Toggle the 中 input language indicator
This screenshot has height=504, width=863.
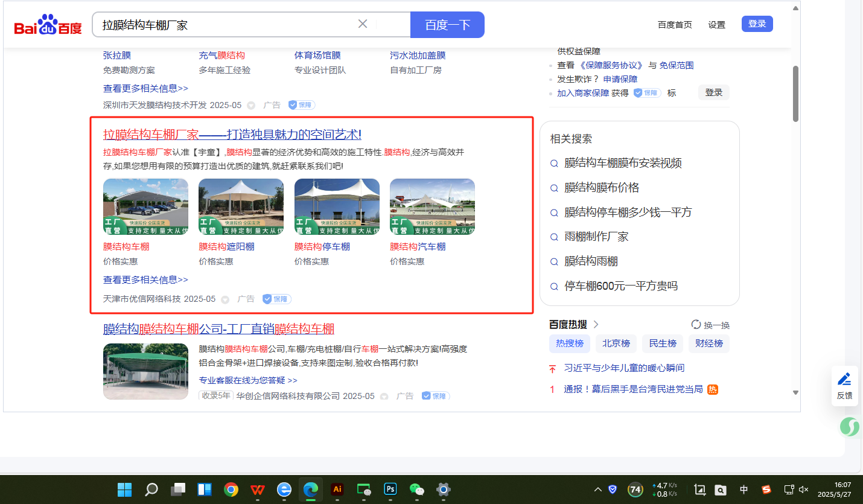pyautogui.click(x=744, y=489)
